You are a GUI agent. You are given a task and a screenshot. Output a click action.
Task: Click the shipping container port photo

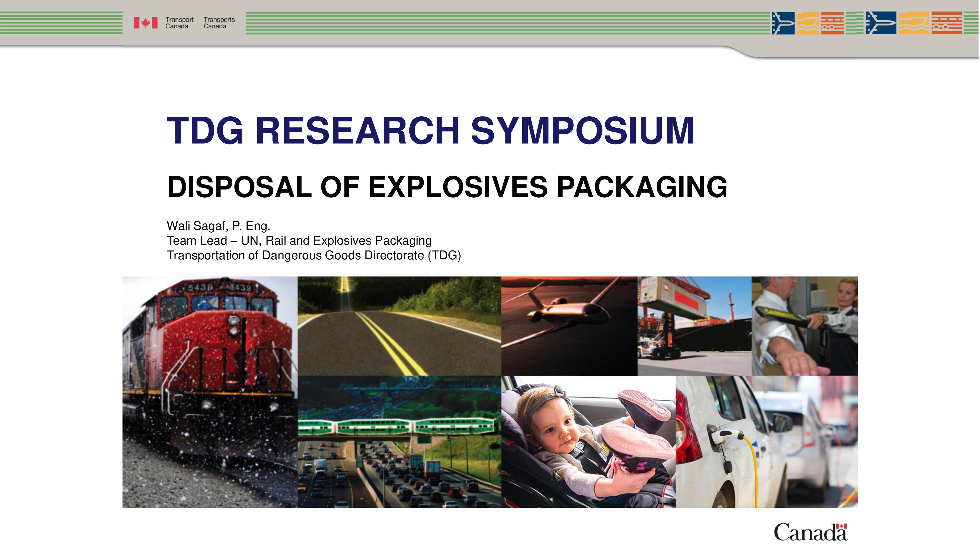click(x=695, y=326)
